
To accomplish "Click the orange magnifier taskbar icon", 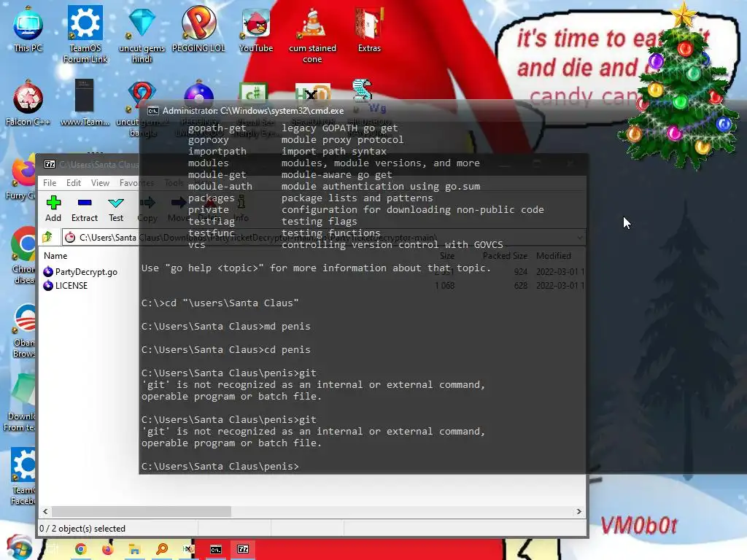I will point(162,549).
